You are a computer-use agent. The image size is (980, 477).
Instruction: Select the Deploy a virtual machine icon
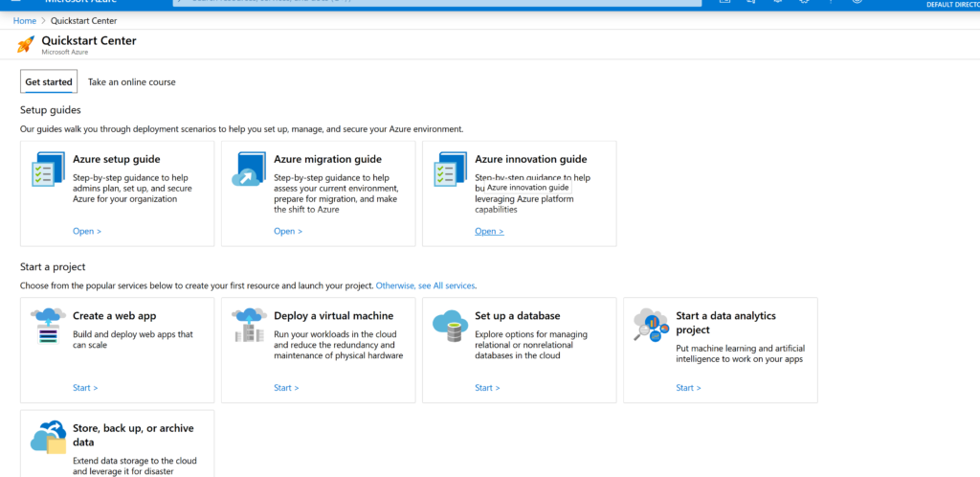tap(249, 326)
